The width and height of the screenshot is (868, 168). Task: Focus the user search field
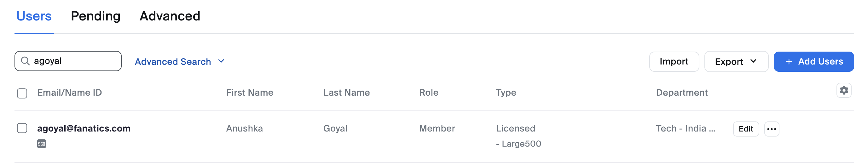click(74, 61)
